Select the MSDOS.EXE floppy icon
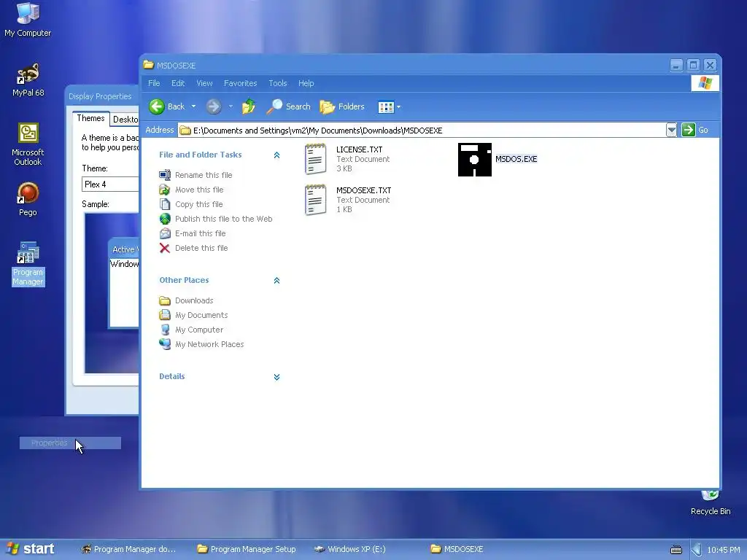Image resolution: width=747 pixels, height=560 pixels. (x=474, y=160)
